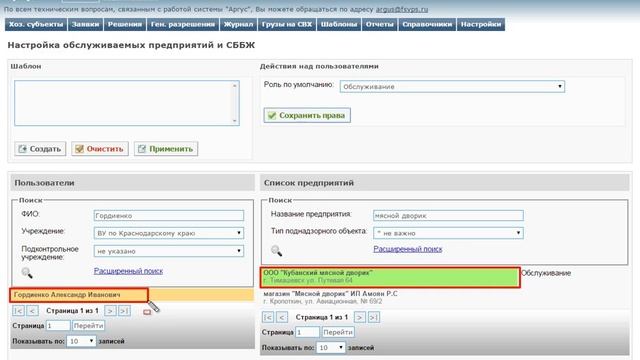Open the Ген. разрешения menu
This screenshot has height=360, width=640.
point(183,24)
